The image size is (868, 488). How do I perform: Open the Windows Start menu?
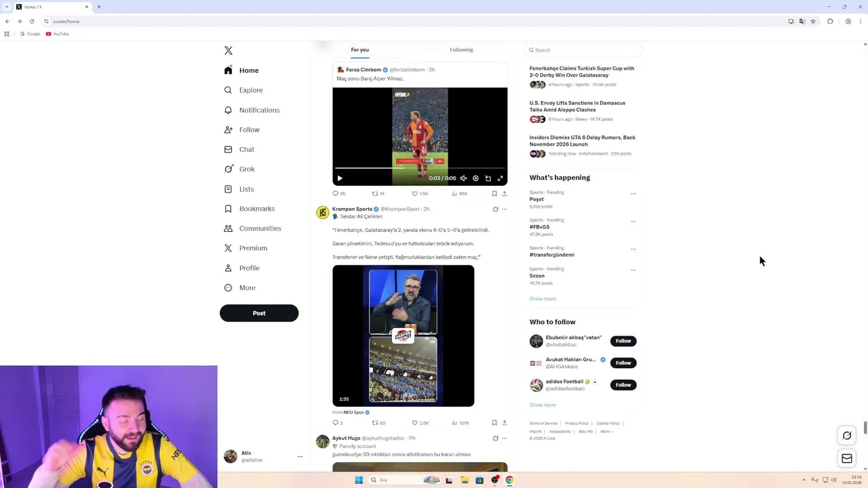pos(359,480)
